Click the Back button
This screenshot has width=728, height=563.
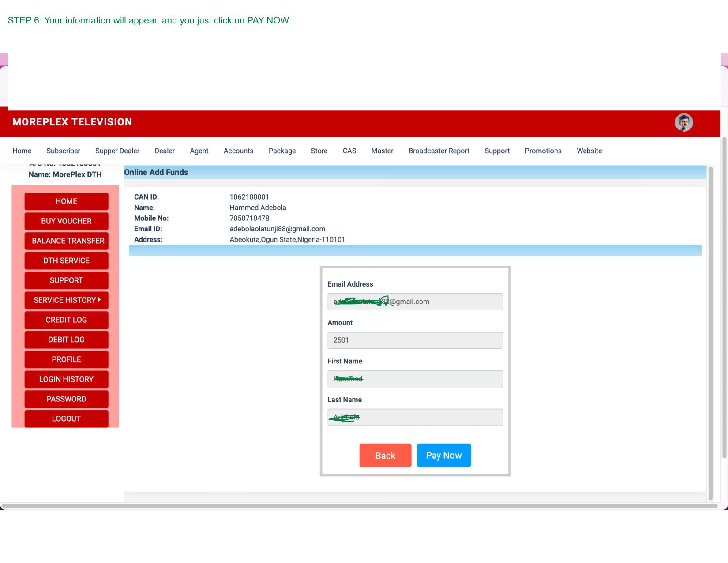tap(385, 455)
